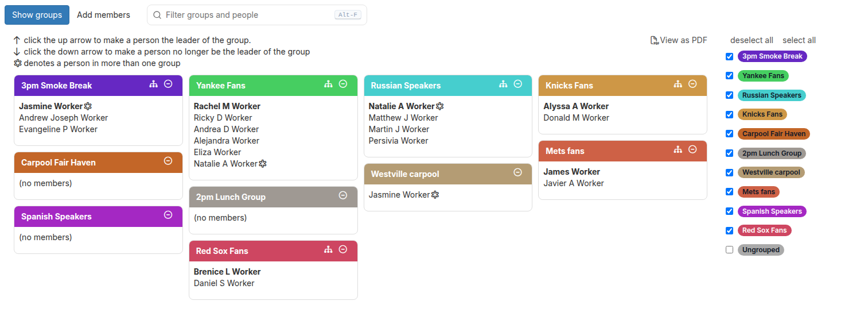Uncheck the Westville carpool checkbox
This screenshot has height=316, width=868.
pos(729,172)
